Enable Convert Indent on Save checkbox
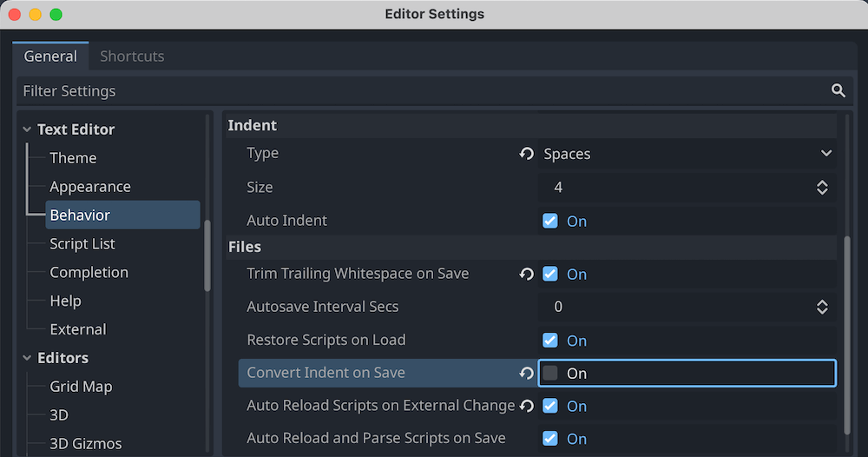This screenshot has width=868, height=457. [x=550, y=373]
